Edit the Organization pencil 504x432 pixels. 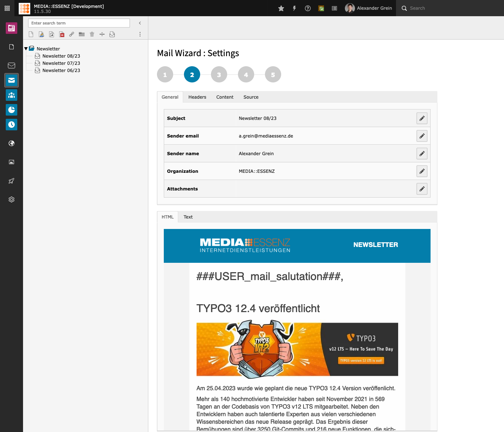pyautogui.click(x=422, y=171)
